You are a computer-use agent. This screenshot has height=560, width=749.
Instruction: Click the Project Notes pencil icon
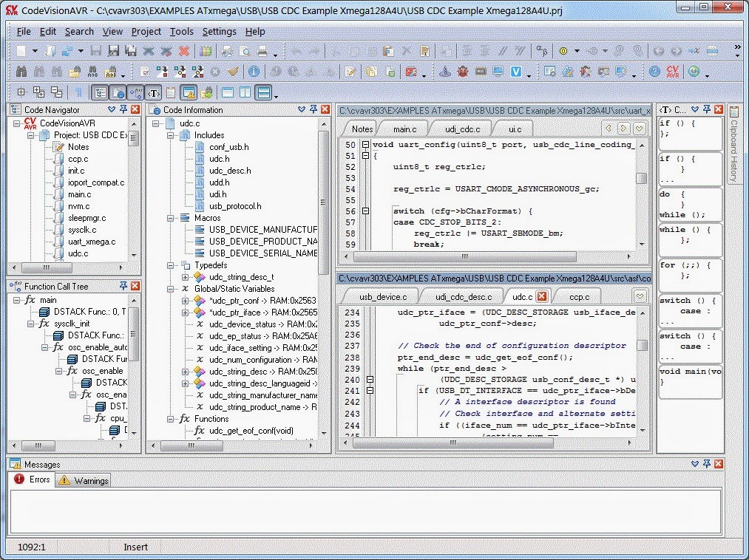[x=350, y=72]
